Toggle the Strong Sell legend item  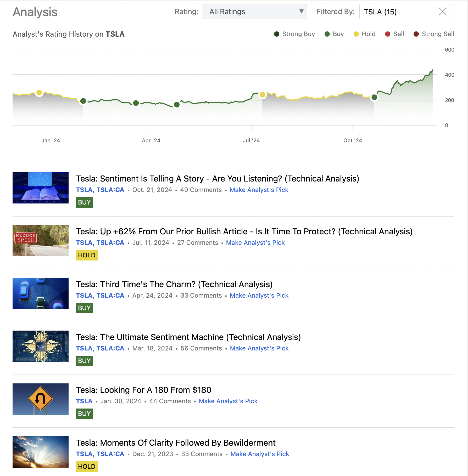coord(434,34)
